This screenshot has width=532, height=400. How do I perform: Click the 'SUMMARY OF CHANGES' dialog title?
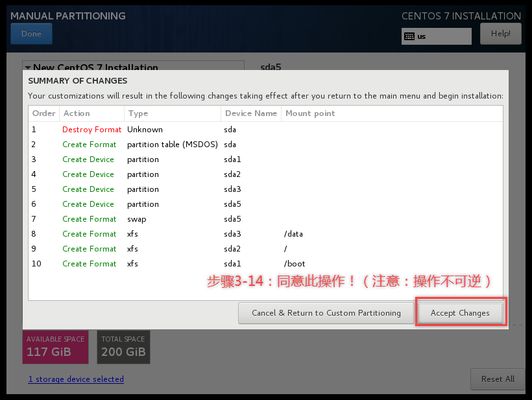(x=78, y=80)
